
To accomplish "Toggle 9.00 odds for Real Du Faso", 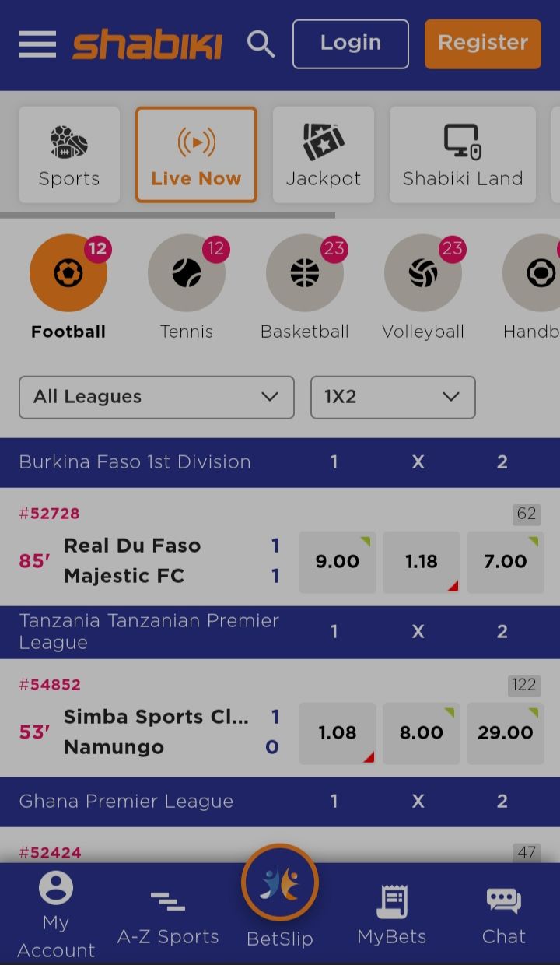I will click(x=338, y=562).
